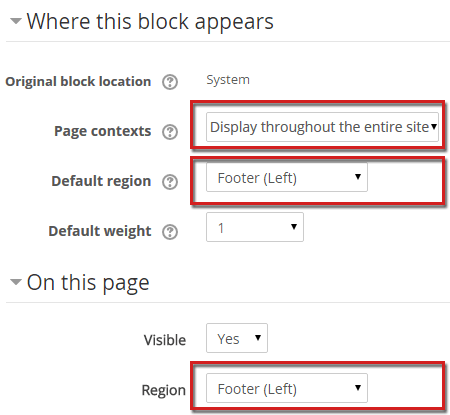The image size is (450, 415).
Task: Click the Region field label
Action: (164, 390)
